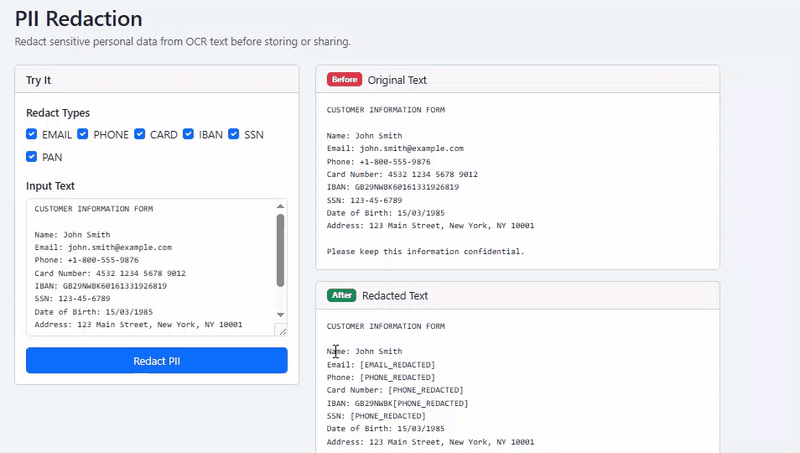Click 'SSN: [PHONE_REDACTED]' in Redacted Text
800x453 pixels.
point(377,416)
